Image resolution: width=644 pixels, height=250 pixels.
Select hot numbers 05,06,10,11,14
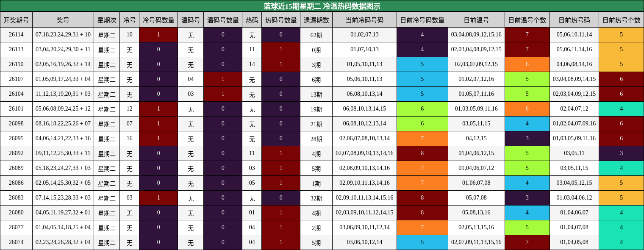(x=574, y=35)
